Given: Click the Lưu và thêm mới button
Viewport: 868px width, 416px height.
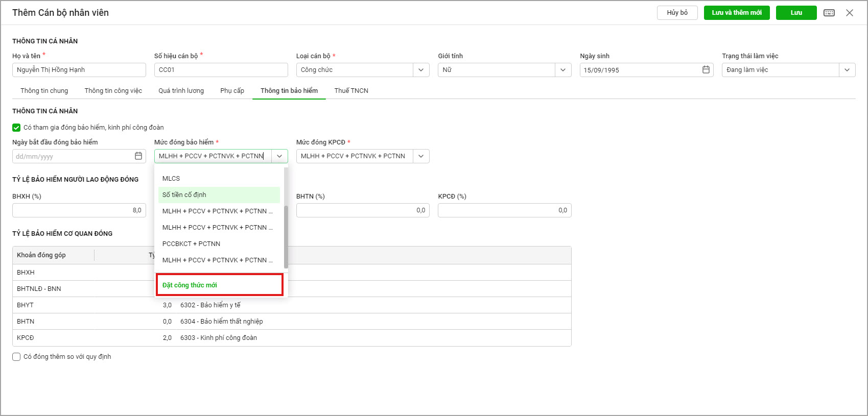Looking at the screenshot, I should click(736, 13).
